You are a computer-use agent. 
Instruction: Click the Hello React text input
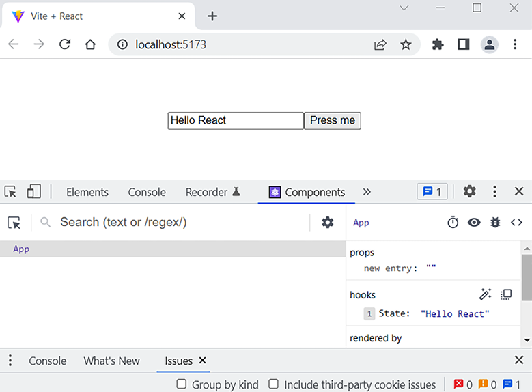click(235, 121)
